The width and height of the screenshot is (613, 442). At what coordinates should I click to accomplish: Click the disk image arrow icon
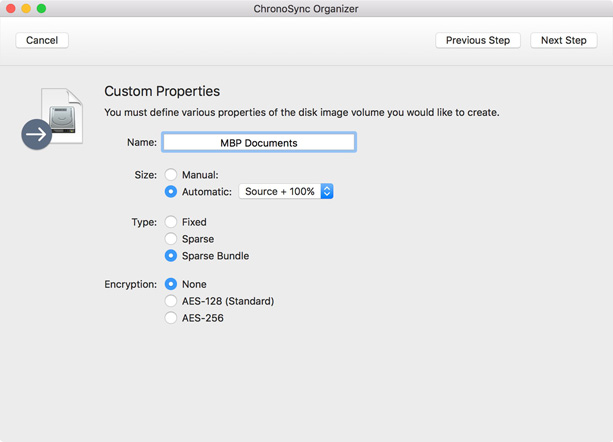52,119
